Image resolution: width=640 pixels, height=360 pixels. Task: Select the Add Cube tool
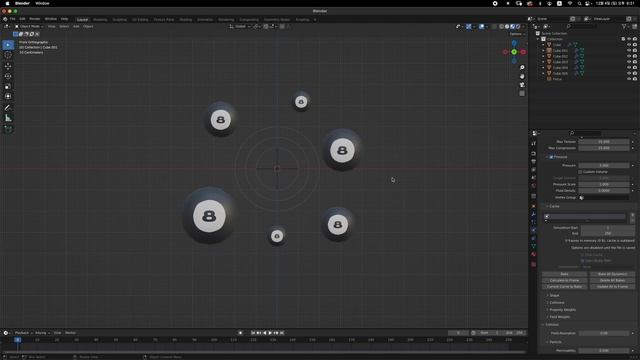click(x=8, y=129)
